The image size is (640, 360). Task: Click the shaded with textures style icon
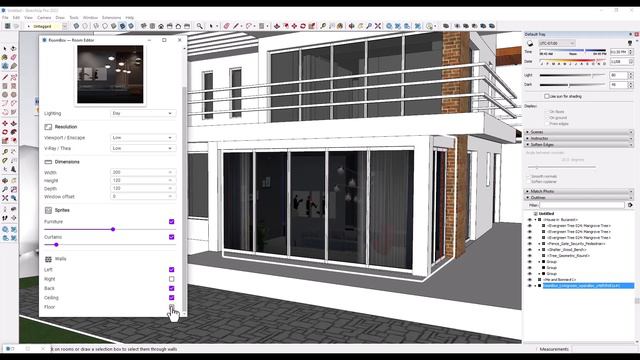(122, 26)
